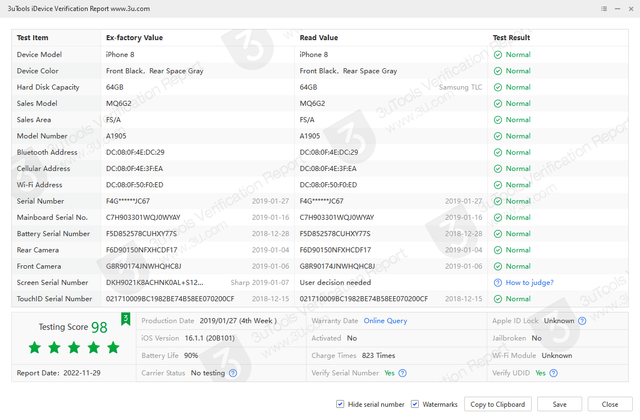Click Normal check icon for Hard Disk Capacity
This screenshot has width=640, height=420.
tap(498, 87)
